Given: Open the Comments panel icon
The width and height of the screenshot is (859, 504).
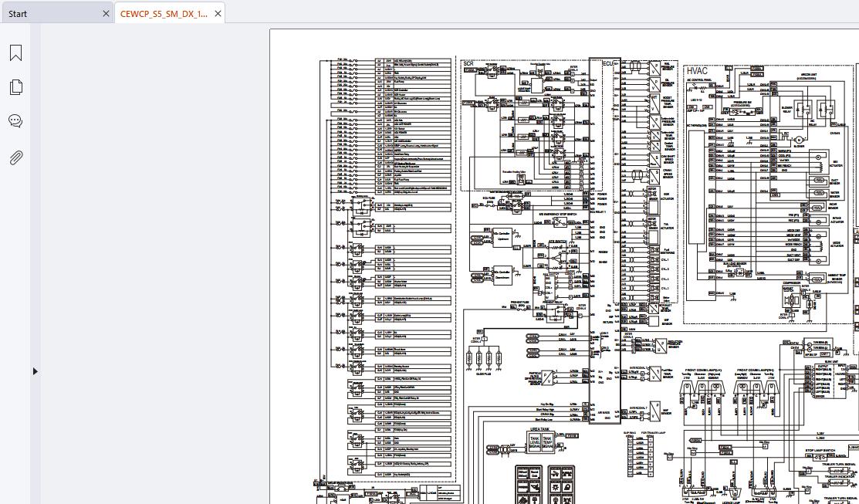Looking at the screenshot, I should pyautogui.click(x=16, y=121).
